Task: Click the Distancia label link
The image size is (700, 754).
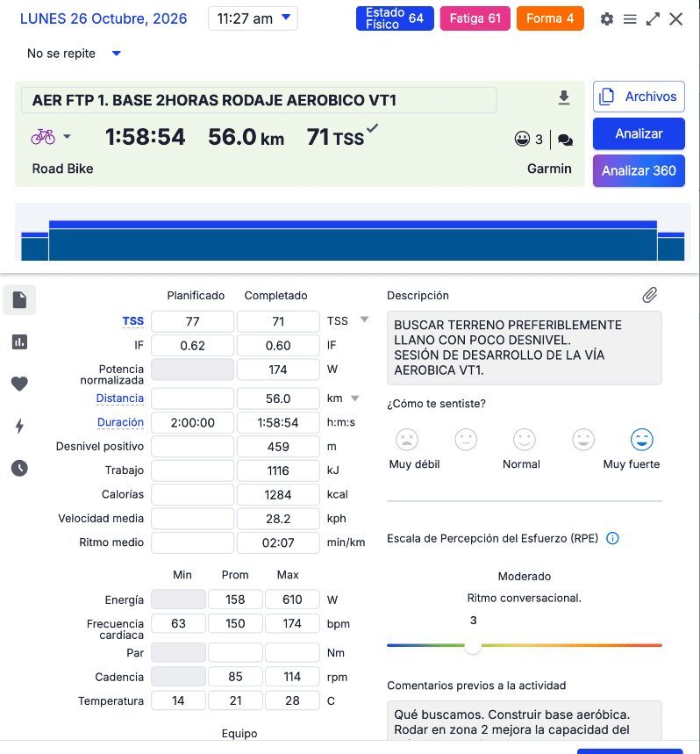Action: [x=120, y=399]
